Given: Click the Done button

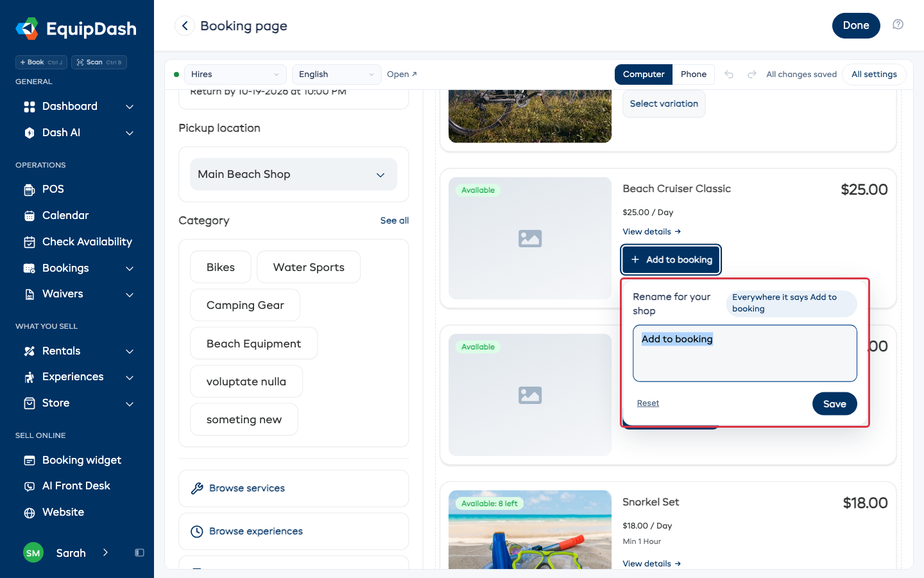Looking at the screenshot, I should point(856,26).
